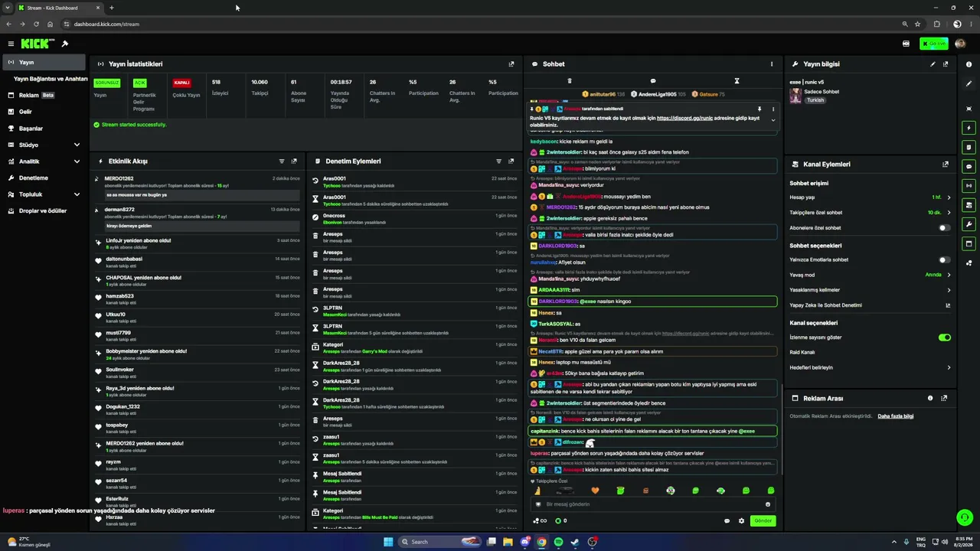
Task: Collapse the pinned message chevron
Action: (773, 120)
